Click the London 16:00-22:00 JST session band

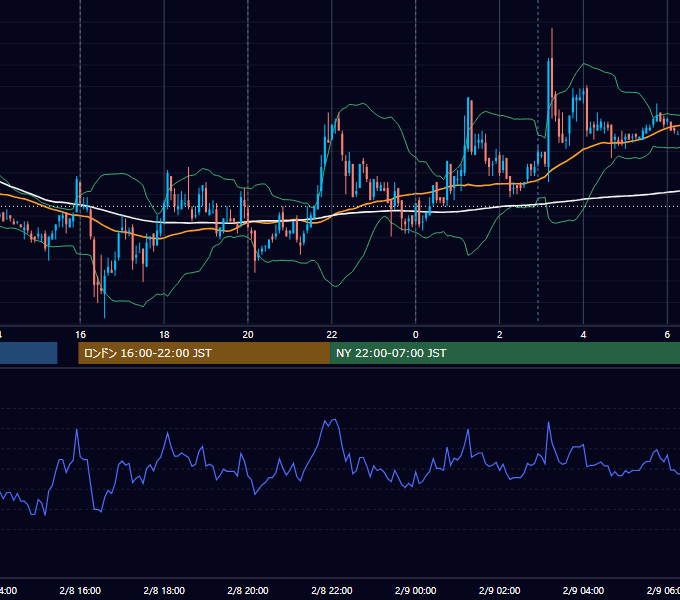pyautogui.click(x=204, y=353)
